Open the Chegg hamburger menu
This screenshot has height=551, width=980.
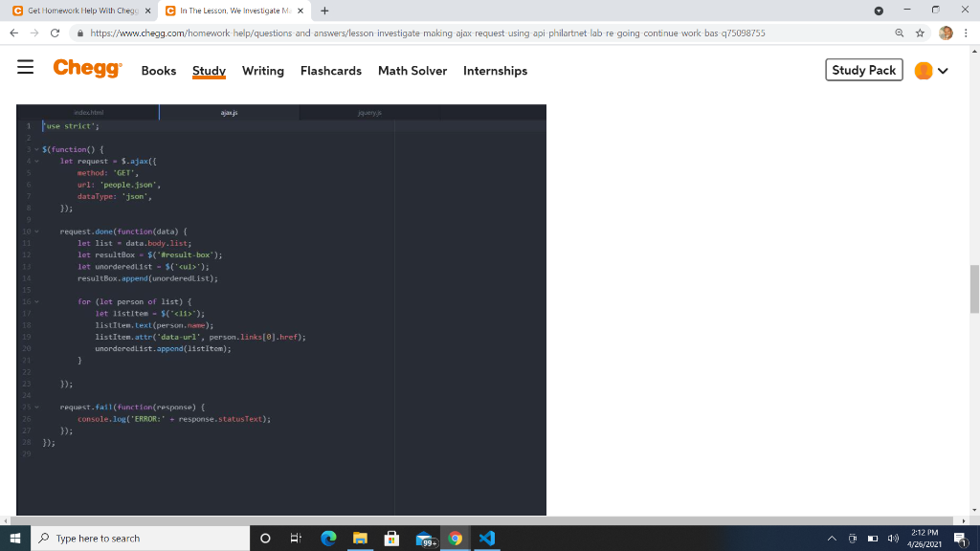[26, 69]
